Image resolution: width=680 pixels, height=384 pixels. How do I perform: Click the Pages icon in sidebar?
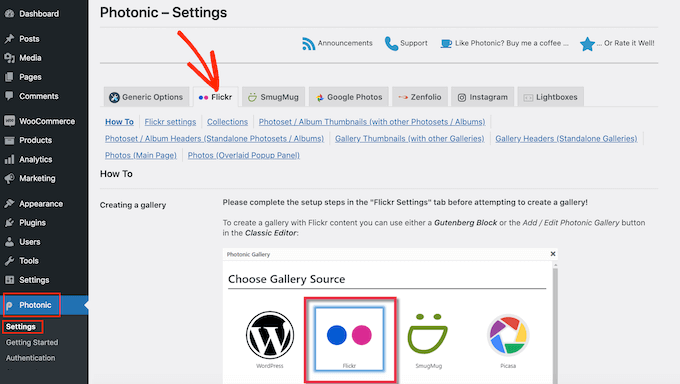point(10,77)
